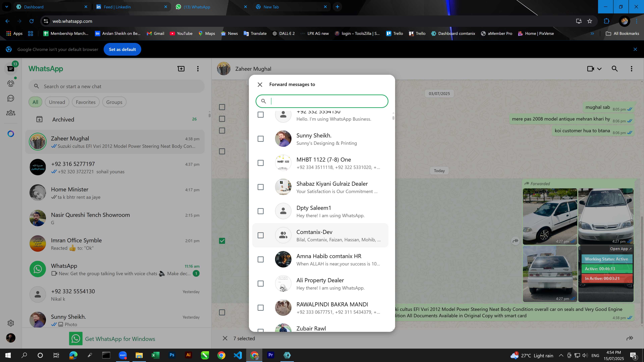Open the Status sidebar icon

(x=11, y=83)
